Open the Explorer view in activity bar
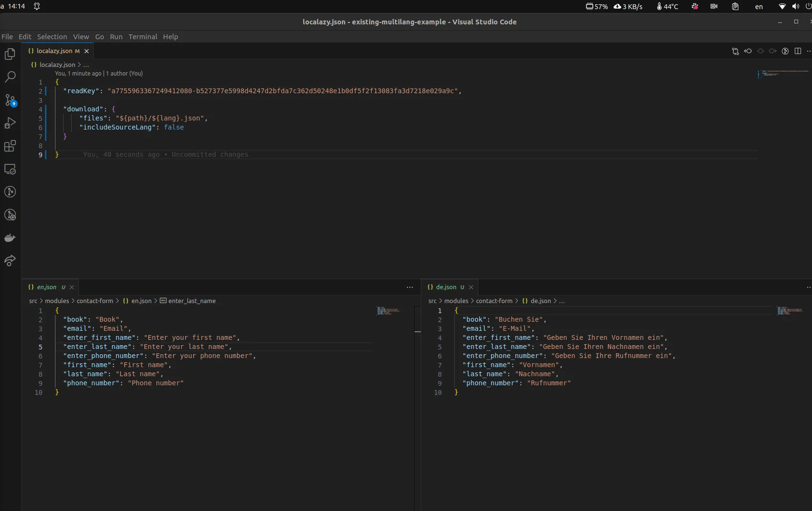Image resolution: width=812 pixels, height=511 pixels. [10, 54]
